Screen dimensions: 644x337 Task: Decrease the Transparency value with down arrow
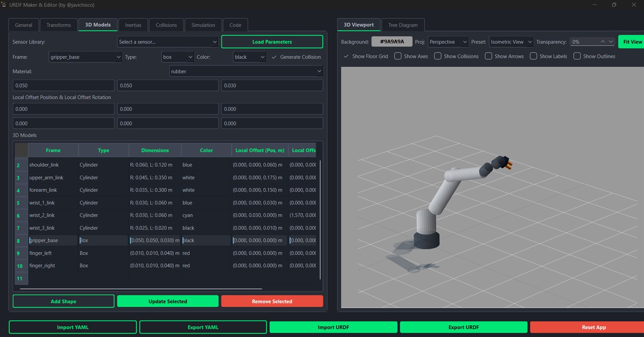pos(611,42)
